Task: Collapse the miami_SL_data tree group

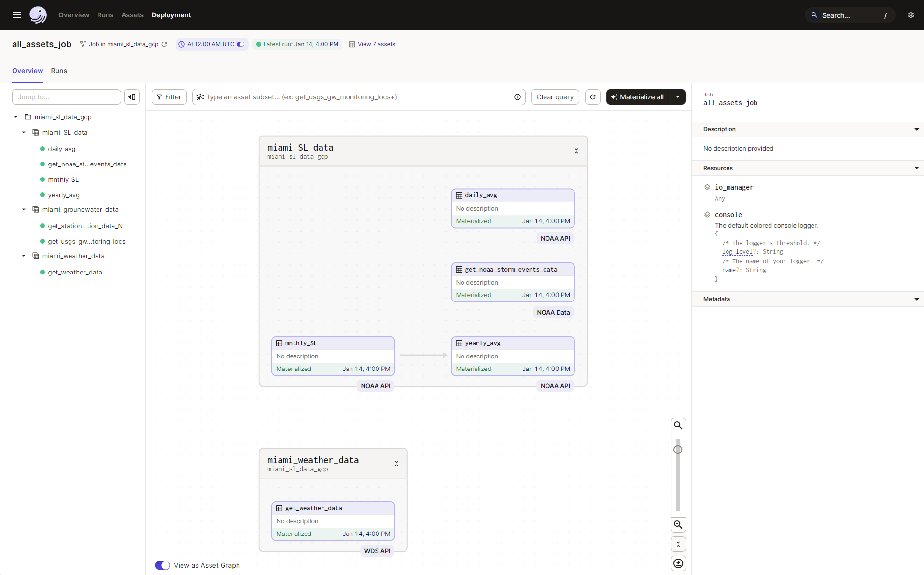Action: point(24,132)
